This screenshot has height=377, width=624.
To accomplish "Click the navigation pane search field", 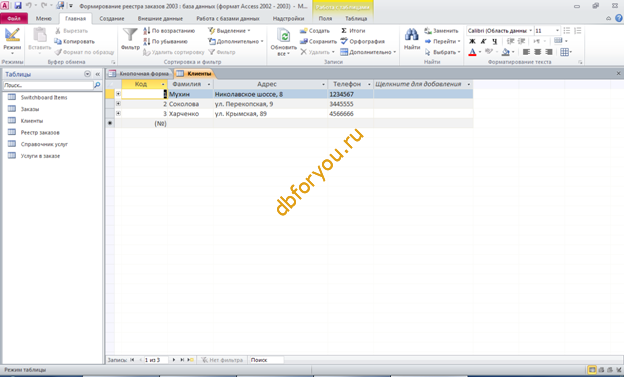I will pyautogui.click(x=48, y=85).
